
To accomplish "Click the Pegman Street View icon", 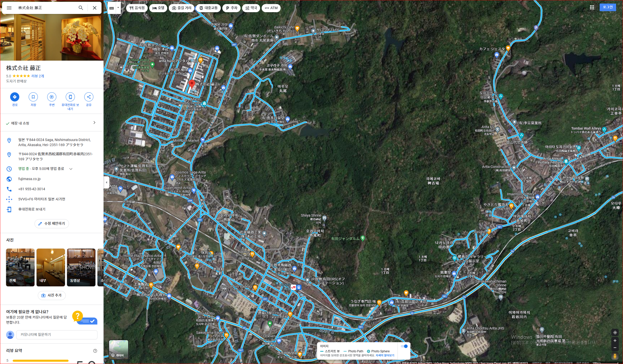I will point(615,356).
